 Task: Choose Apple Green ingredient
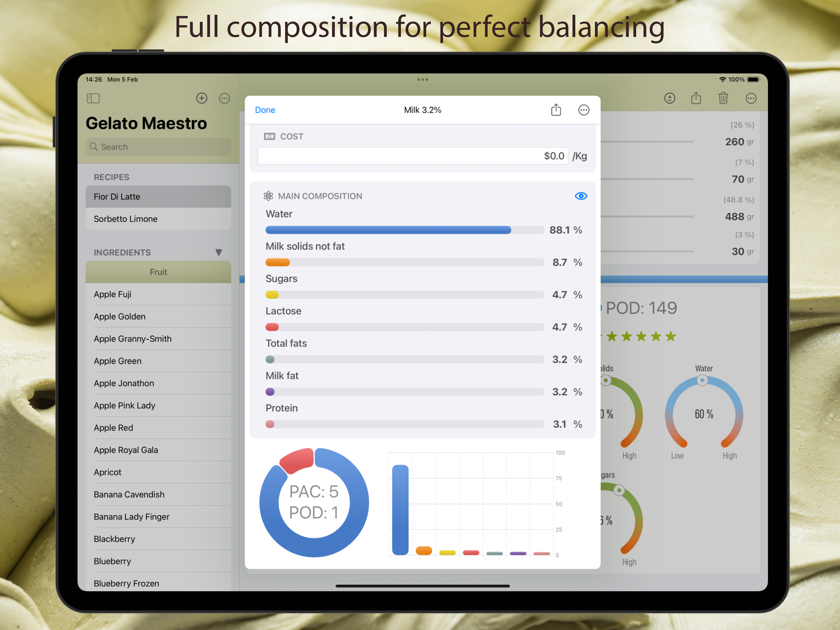(158, 361)
